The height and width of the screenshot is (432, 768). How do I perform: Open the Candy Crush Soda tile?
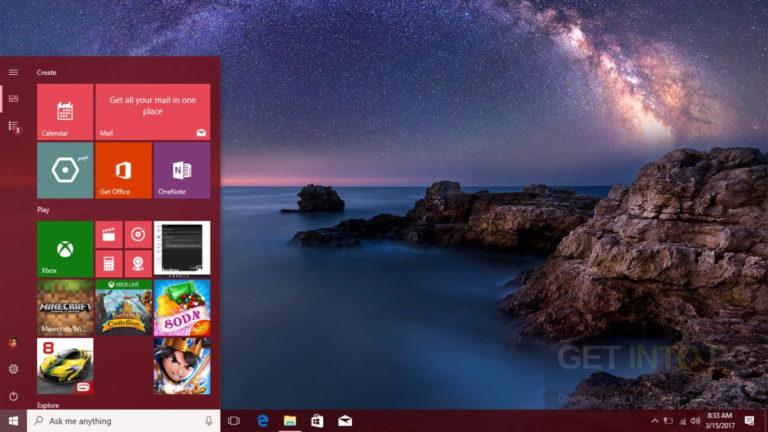(181, 307)
